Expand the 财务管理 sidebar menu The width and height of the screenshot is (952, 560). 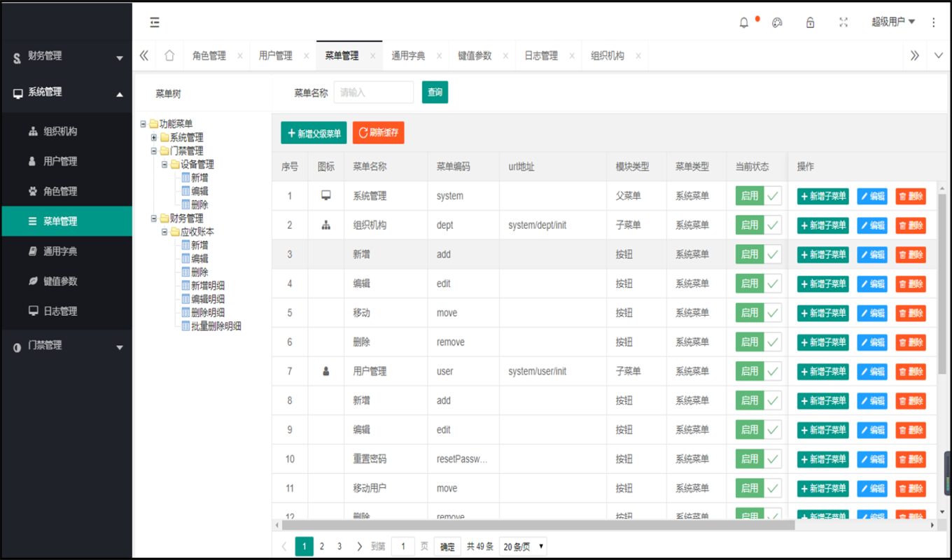click(x=66, y=57)
